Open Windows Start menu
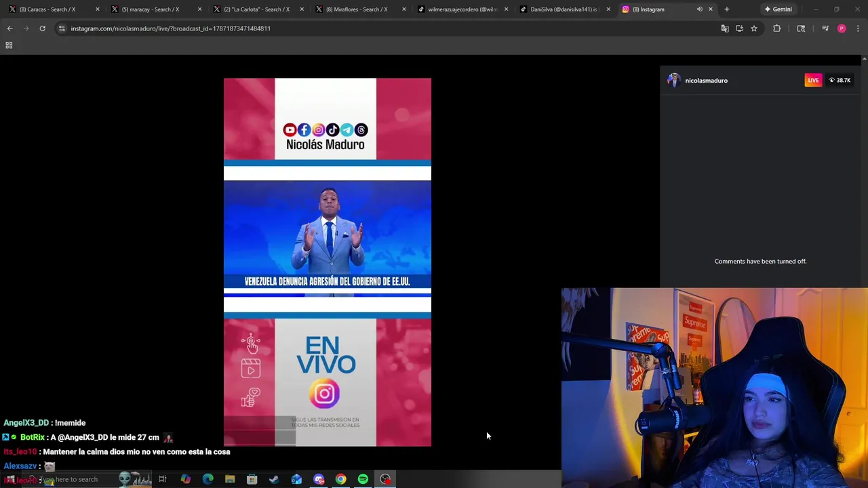The height and width of the screenshot is (488, 868). 10,479
